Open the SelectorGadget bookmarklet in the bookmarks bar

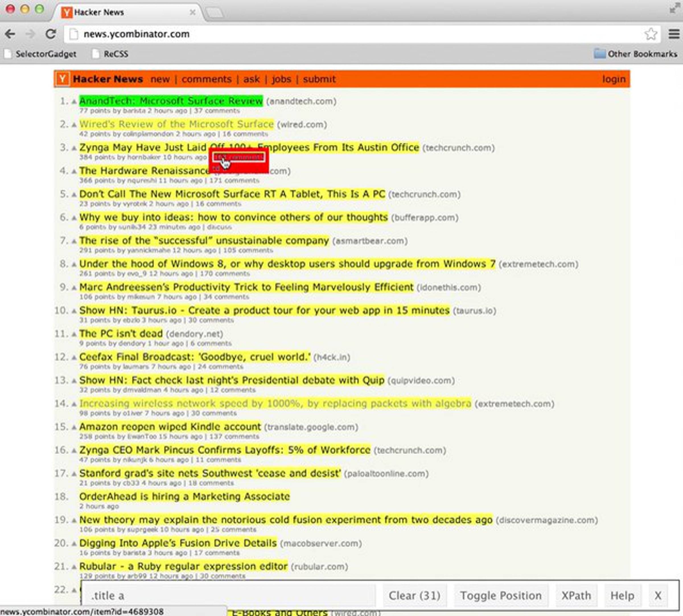[x=41, y=54]
